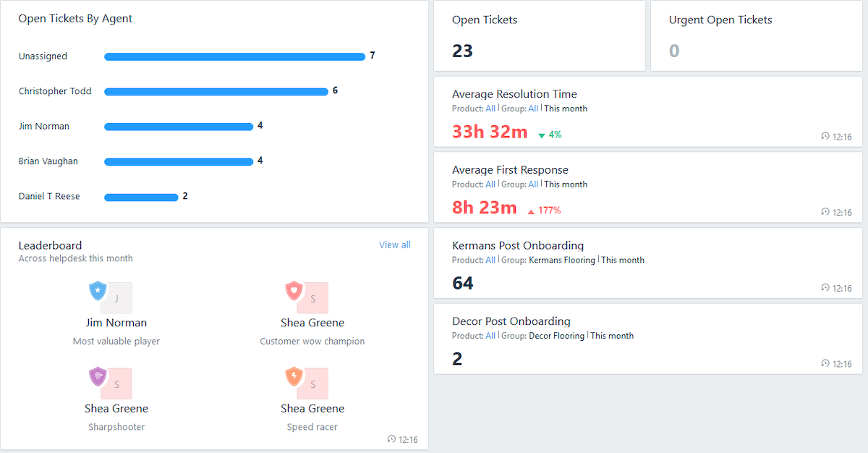Viewport: 868px width, 453px height.
Task: Open Product All filter in Decor Post Onboarding
Action: pos(490,336)
